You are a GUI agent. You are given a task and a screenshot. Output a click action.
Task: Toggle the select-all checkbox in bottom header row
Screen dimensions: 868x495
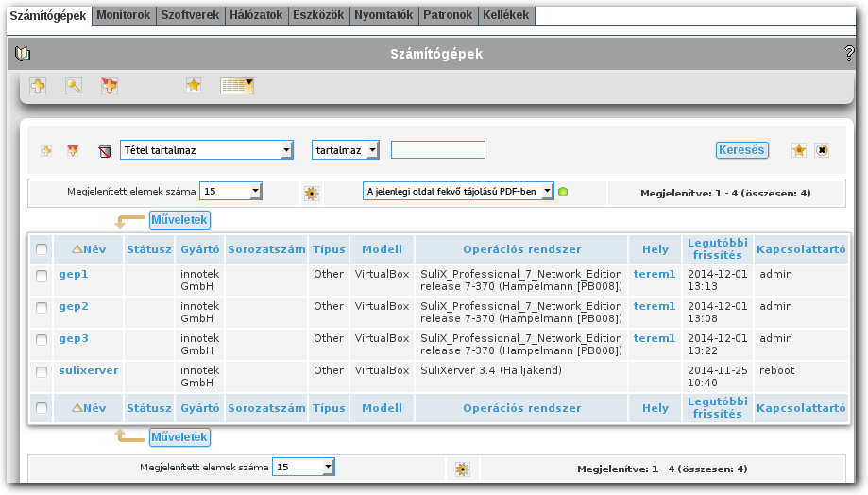coord(42,408)
